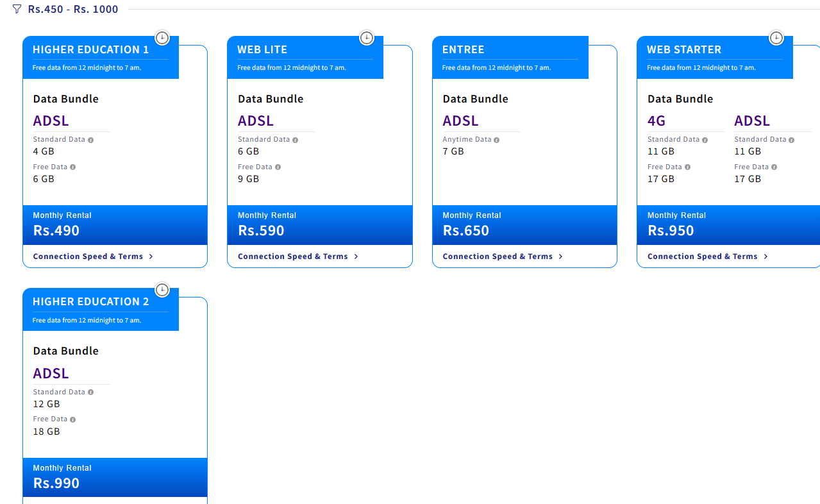The height and width of the screenshot is (504, 820).
Task: Click the filter funnel icon beside Rs.450 - Rs. 1000
Action: [x=17, y=9]
